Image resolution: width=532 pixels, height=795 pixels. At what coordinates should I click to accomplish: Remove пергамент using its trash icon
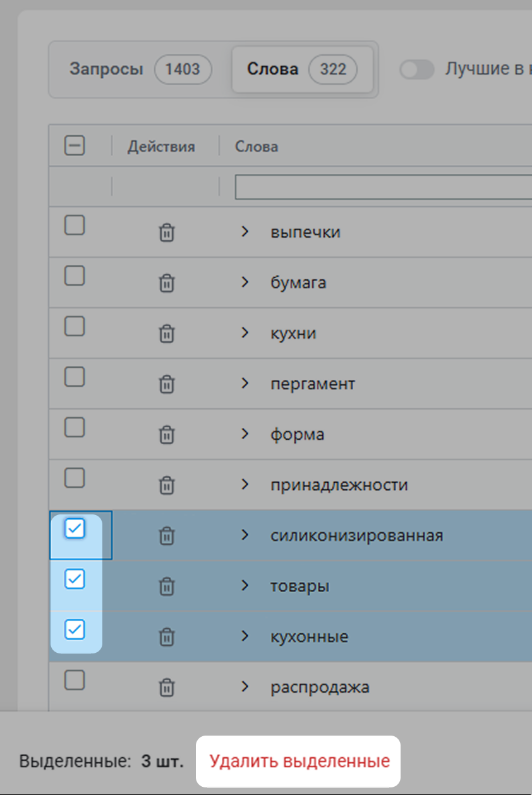pyautogui.click(x=166, y=384)
